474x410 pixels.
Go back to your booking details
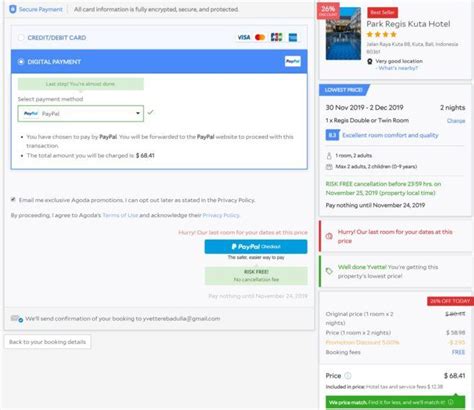click(x=47, y=342)
